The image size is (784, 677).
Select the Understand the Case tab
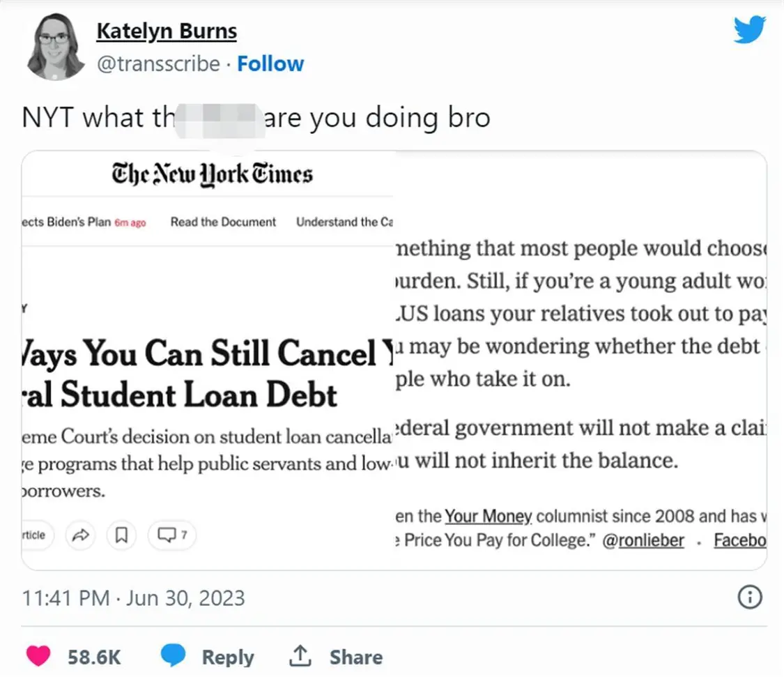click(x=344, y=222)
